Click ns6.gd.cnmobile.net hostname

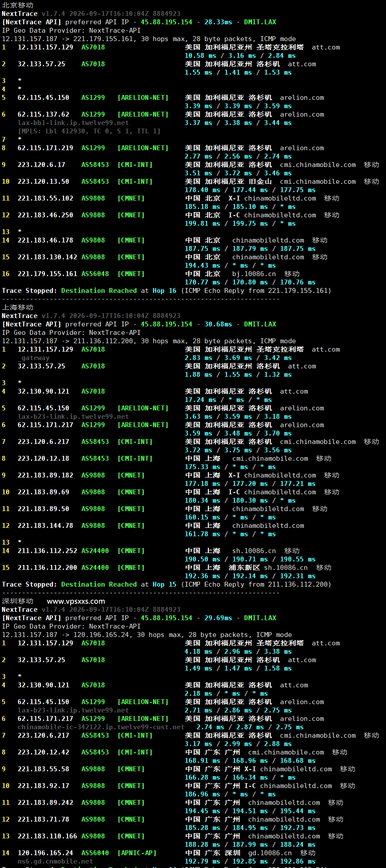pos(55,861)
